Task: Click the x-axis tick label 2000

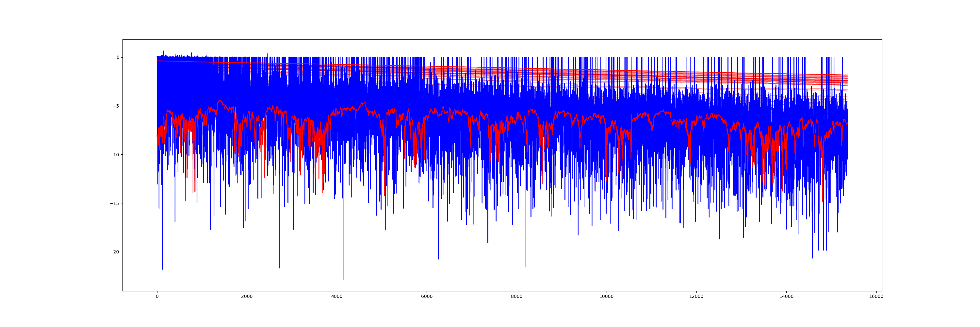Action: (247, 297)
